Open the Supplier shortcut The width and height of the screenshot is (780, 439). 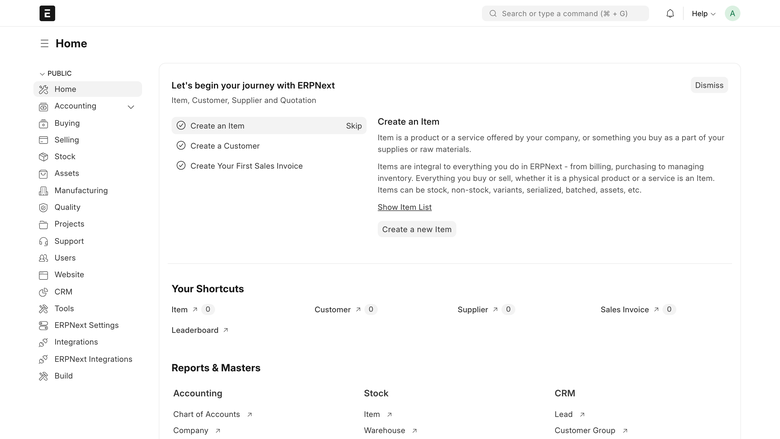click(473, 310)
